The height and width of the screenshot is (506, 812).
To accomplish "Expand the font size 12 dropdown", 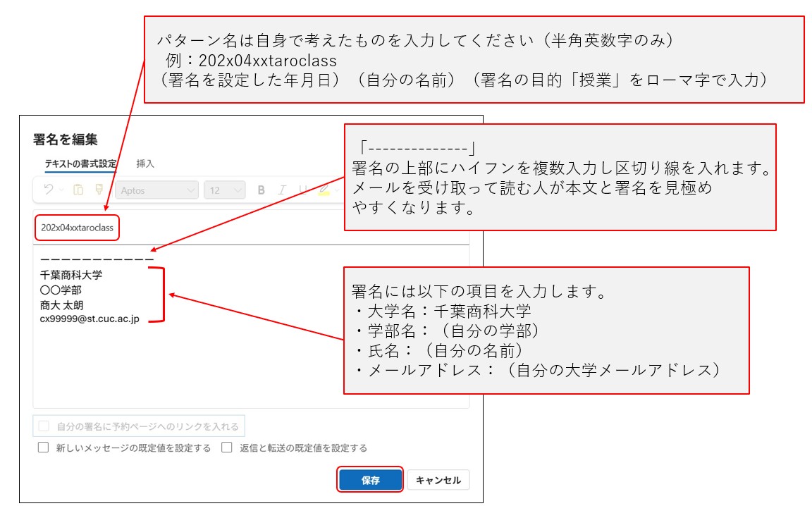I will (224, 190).
